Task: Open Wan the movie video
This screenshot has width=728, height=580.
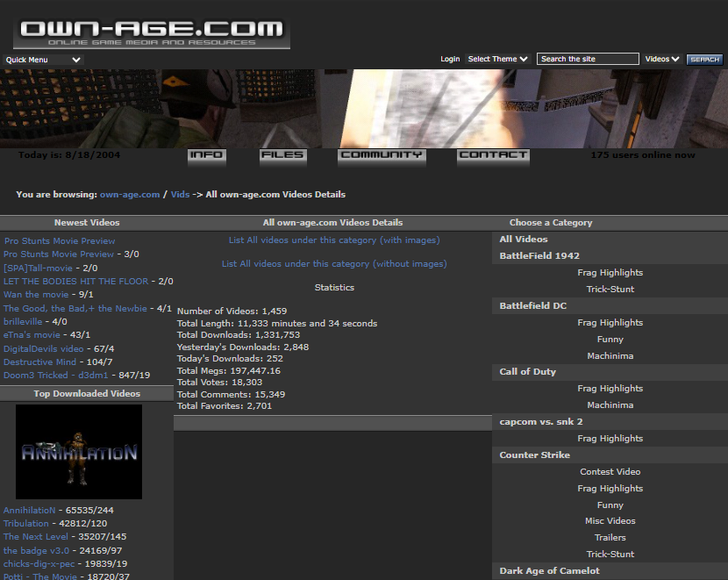Action: tap(36, 295)
